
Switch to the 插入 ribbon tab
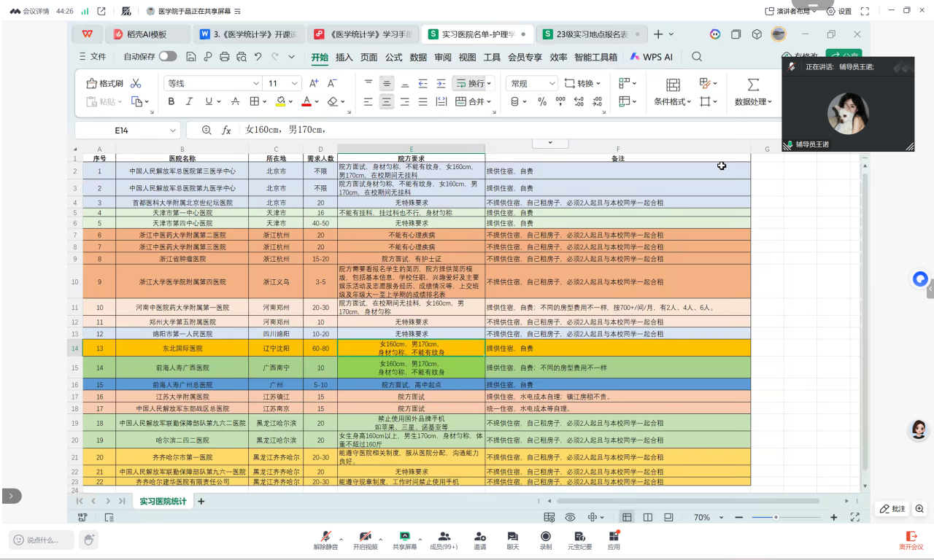tap(344, 57)
